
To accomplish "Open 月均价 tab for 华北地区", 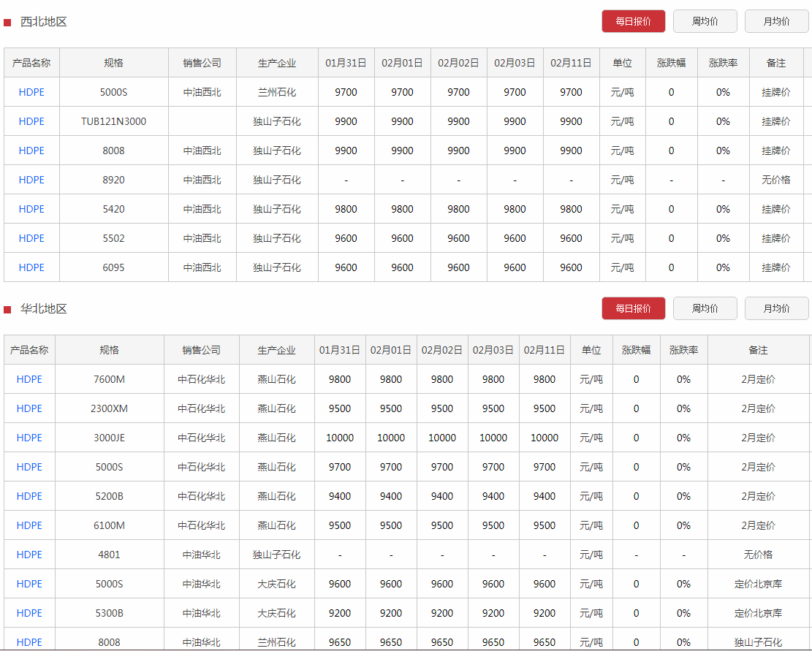I will [x=776, y=308].
